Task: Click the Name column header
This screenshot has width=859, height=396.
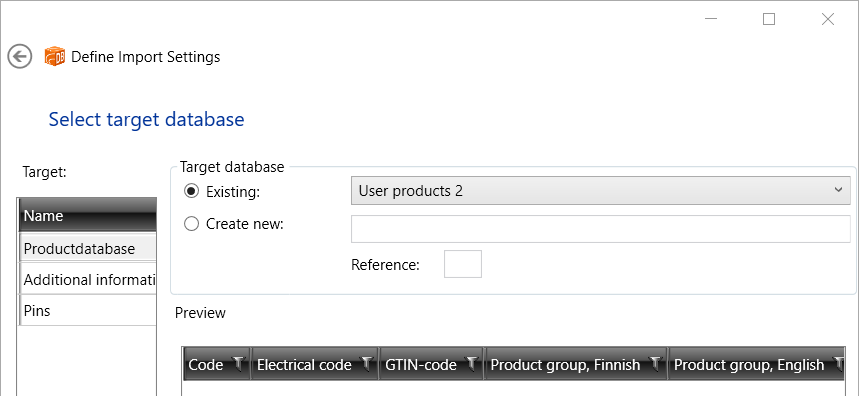Action: pyautogui.click(x=88, y=215)
